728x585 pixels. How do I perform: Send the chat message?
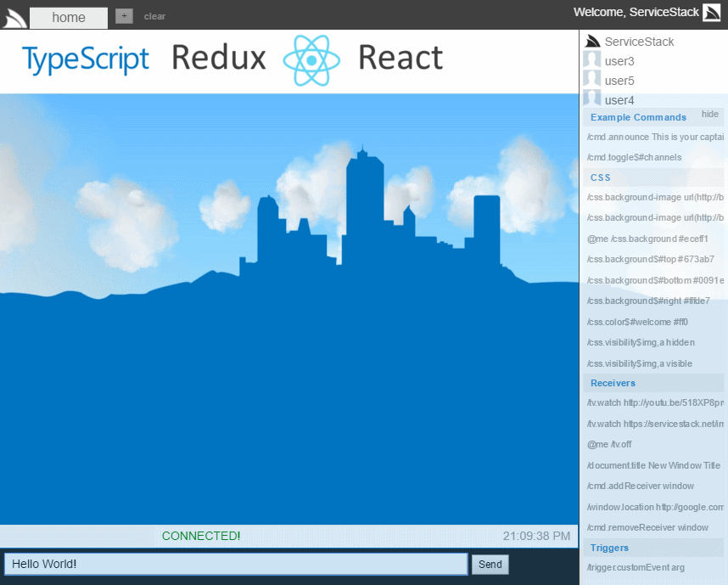(x=490, y=564)
